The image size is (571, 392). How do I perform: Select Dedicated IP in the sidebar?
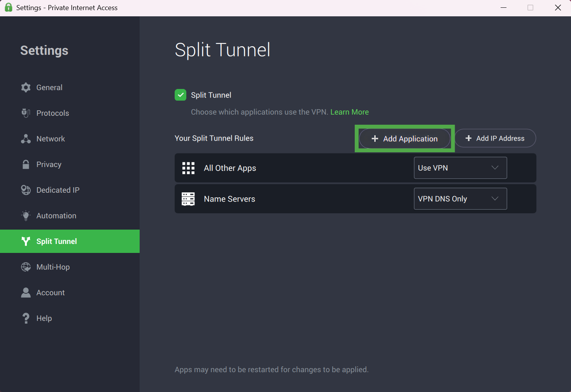pyautogui.click(x=70, y=190)
